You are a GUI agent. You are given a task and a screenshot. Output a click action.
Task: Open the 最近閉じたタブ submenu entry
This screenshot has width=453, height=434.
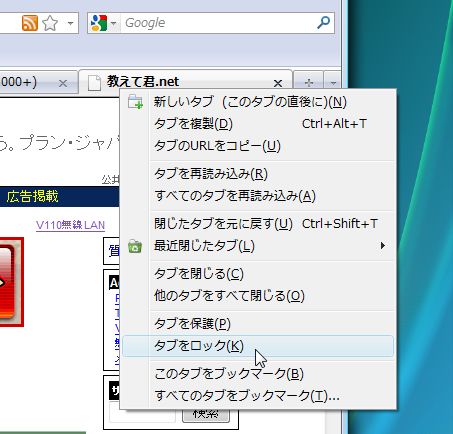coord(258,246)
